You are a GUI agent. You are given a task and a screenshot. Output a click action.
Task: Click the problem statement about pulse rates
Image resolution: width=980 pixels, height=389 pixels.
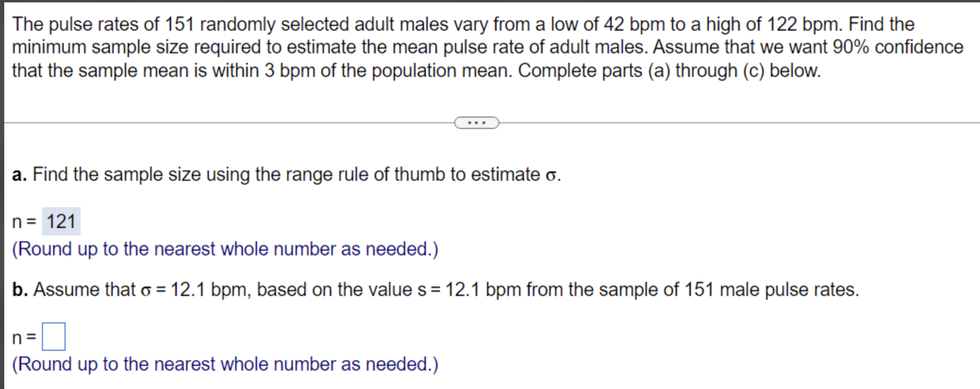point(472,47)
